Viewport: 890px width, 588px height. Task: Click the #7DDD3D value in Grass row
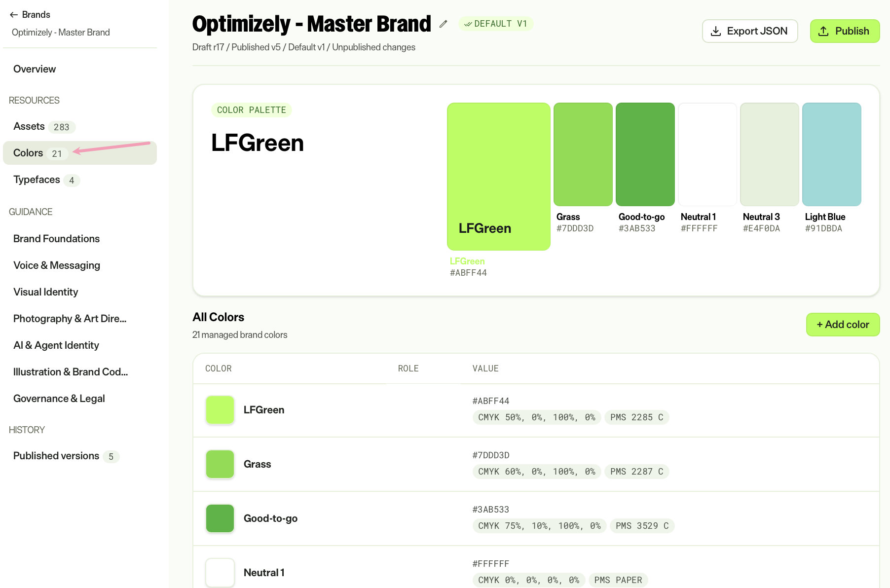[491, 455]
